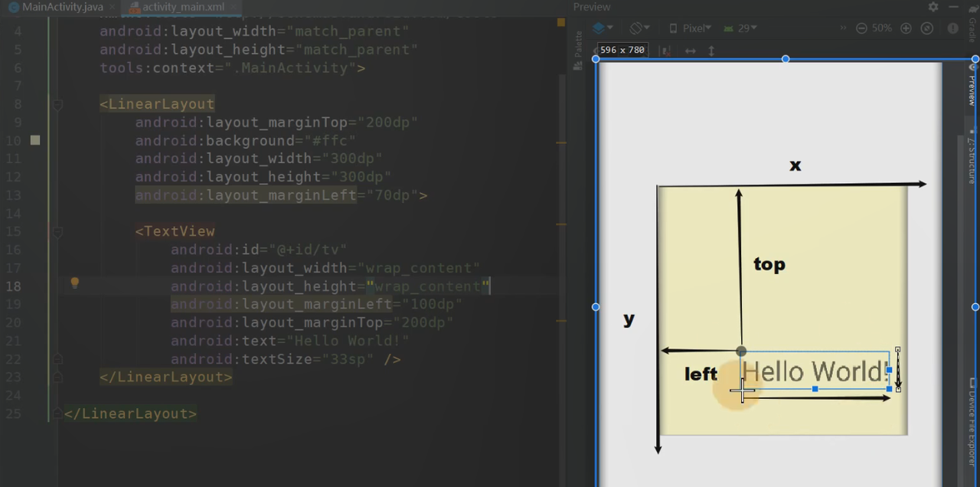Viewport: 980px width, 487px height.
Task: Zoom in the layout preview
Action: coord(906,28)
